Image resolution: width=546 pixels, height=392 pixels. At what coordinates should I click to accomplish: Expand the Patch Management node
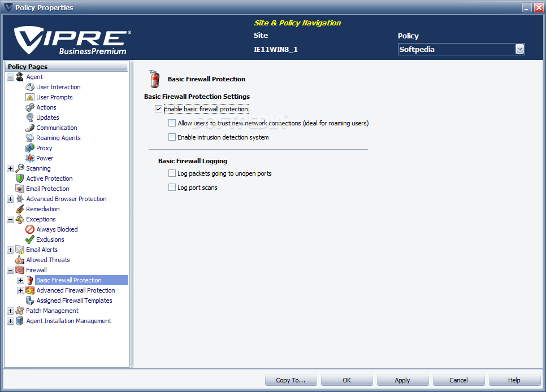coord(10,311)
